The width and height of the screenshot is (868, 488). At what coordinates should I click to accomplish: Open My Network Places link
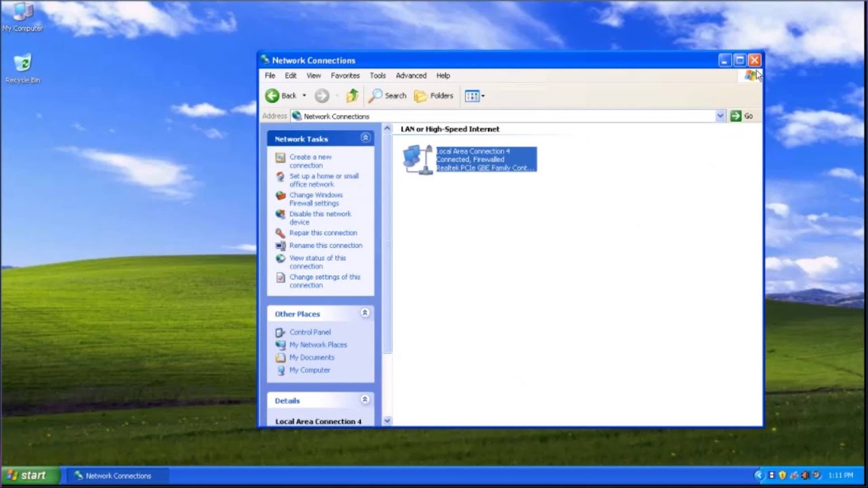pyautogui.click(x=318, y=344)
